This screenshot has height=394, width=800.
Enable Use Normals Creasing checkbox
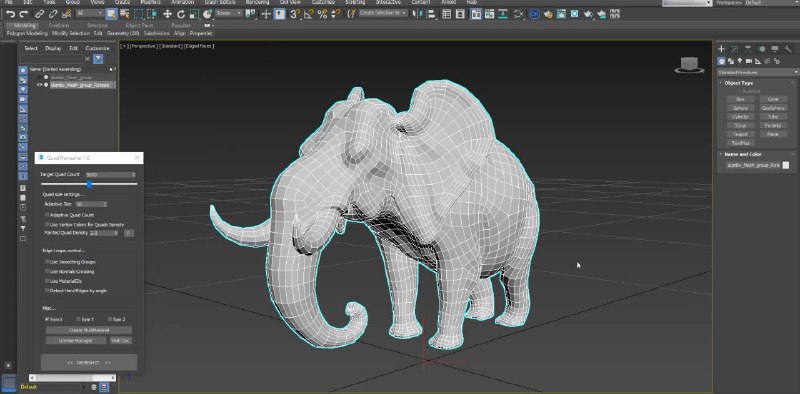(47, 272)
